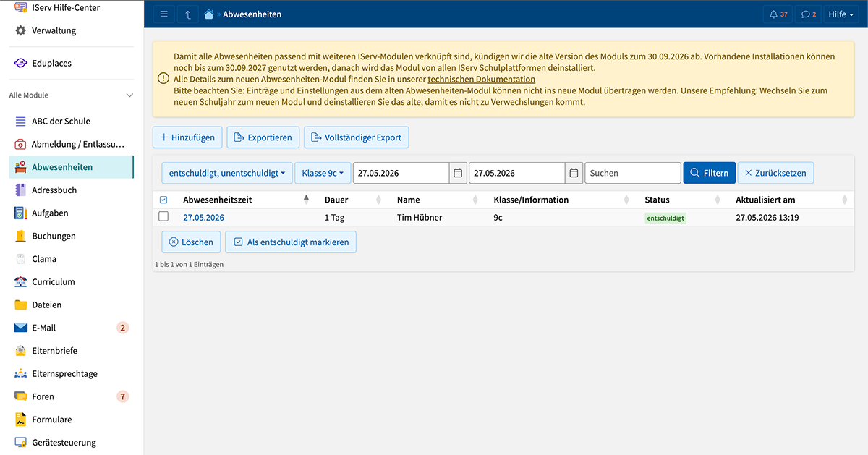This screenshot has width=868, height=455.
Task: Go to home via house icon
Action: (x=209, y=14)
